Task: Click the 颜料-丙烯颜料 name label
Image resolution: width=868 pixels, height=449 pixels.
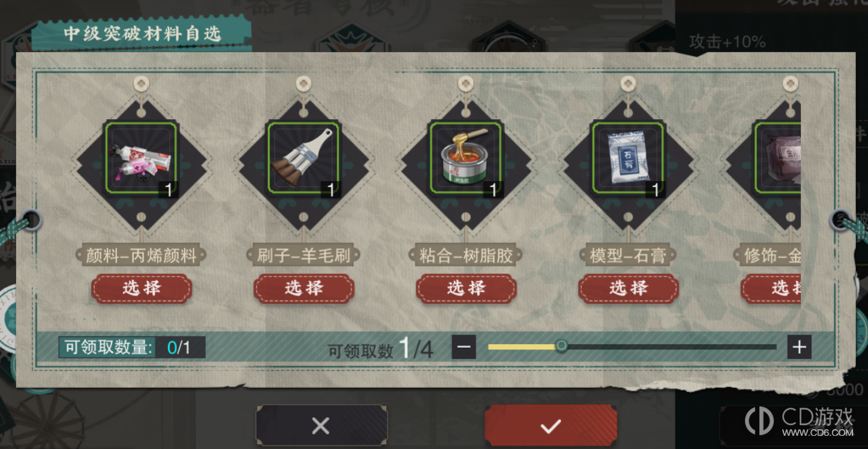Action: click(142, 256)
